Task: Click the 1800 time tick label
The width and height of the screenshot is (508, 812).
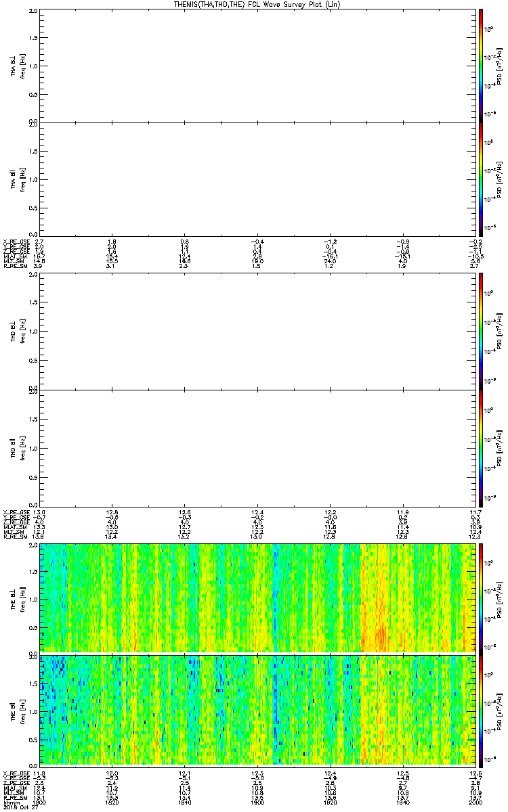Action: point(40,801)
